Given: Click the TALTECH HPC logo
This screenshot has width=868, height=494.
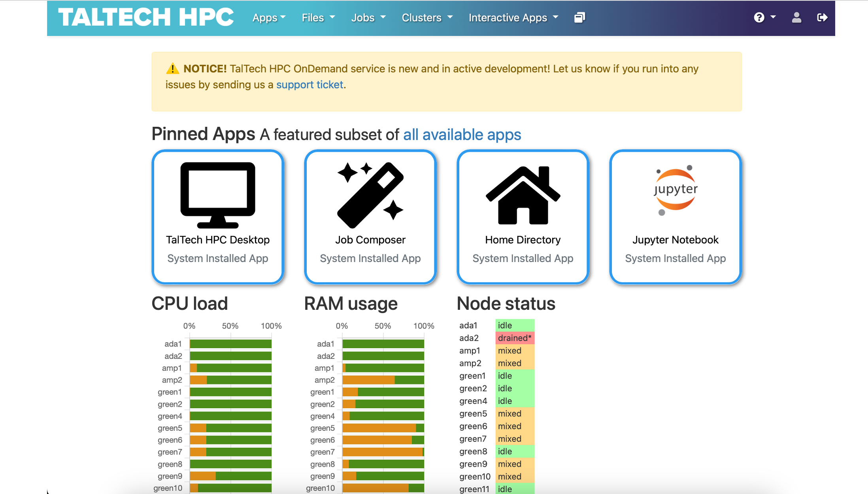Looking at the screenshot, I should [x=146, y=17].
